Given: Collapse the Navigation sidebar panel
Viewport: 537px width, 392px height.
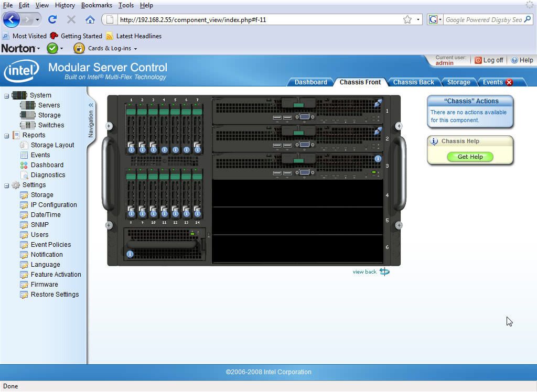Looking at the screenshot, I should tap(91, 104).
